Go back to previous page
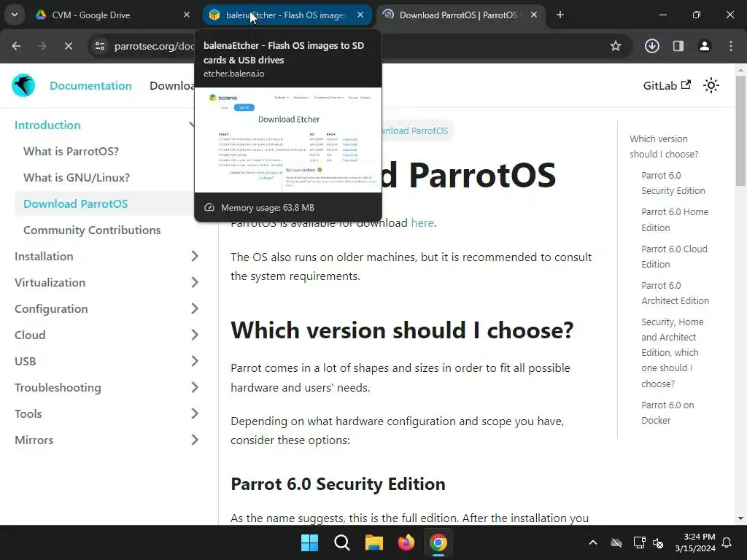 point(16,46)
